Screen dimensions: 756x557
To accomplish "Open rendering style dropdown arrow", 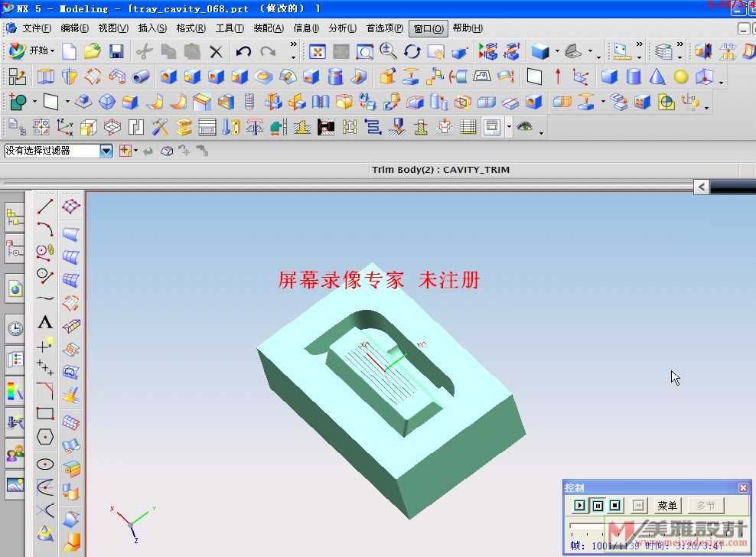I will point(557,50).
